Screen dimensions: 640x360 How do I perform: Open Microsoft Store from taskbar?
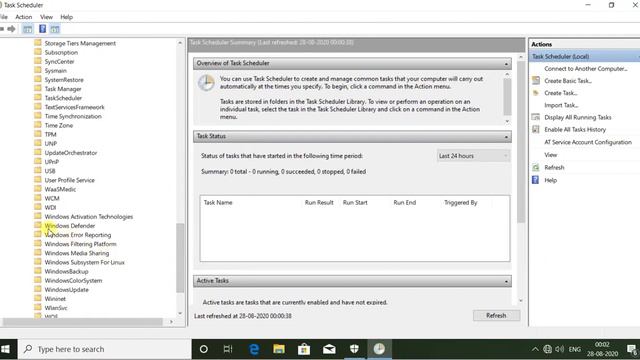(304, 349)
